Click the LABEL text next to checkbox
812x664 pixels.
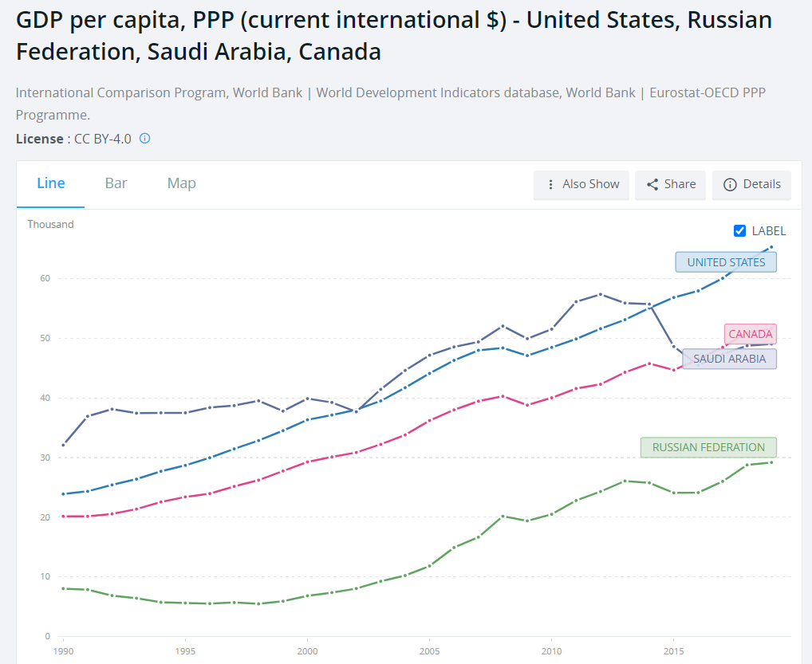768,231
